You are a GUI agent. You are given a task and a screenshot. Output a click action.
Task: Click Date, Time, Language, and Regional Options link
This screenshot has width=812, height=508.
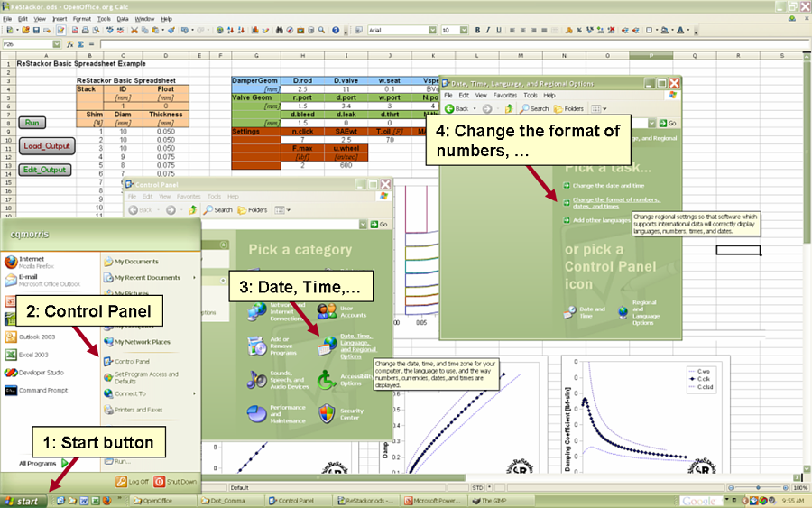358,346
